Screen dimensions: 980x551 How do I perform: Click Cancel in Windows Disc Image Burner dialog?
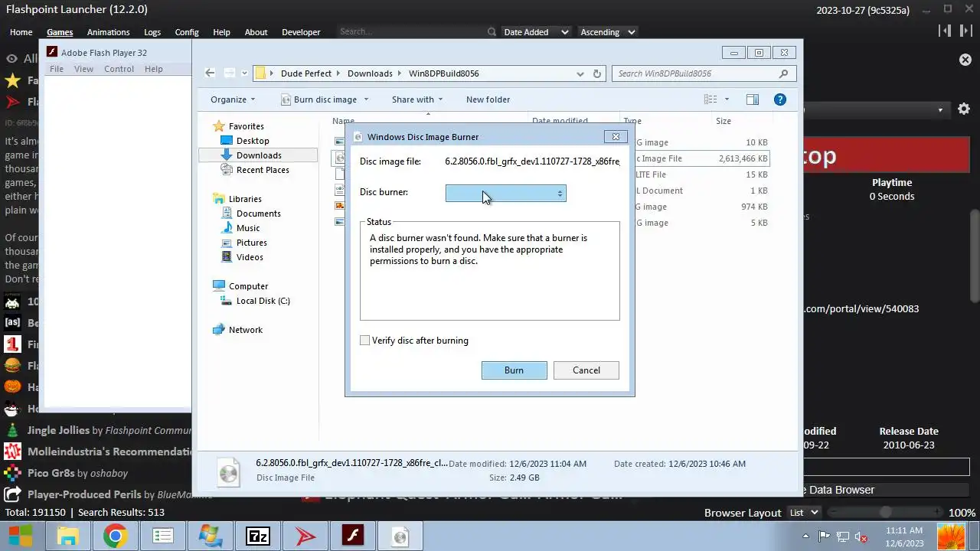click(x=586, y=370)
